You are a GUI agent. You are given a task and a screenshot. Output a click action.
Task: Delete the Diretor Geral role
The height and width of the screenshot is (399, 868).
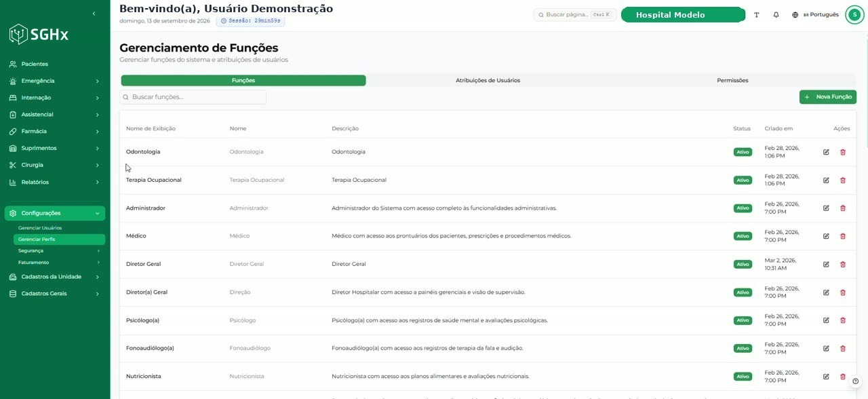[843, 264]
